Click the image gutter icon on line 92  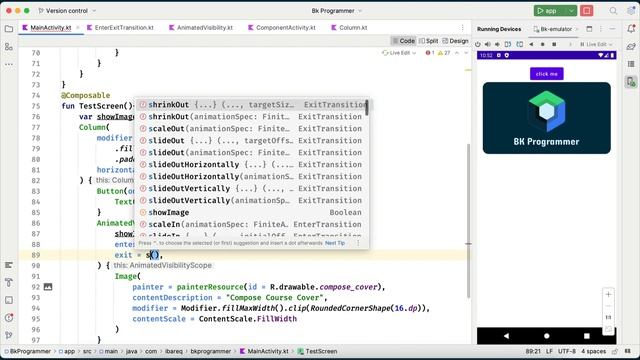click(48, 287)
